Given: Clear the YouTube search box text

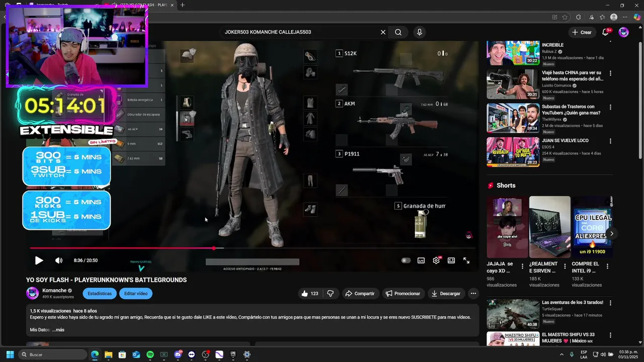Looking at the screenshot, I should pos(383,32).
